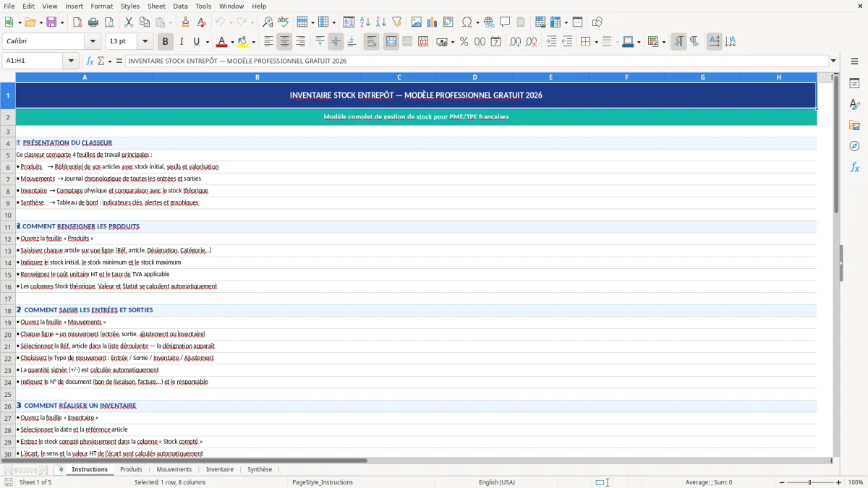
Task: Select column B header
Action: point(257,77)
